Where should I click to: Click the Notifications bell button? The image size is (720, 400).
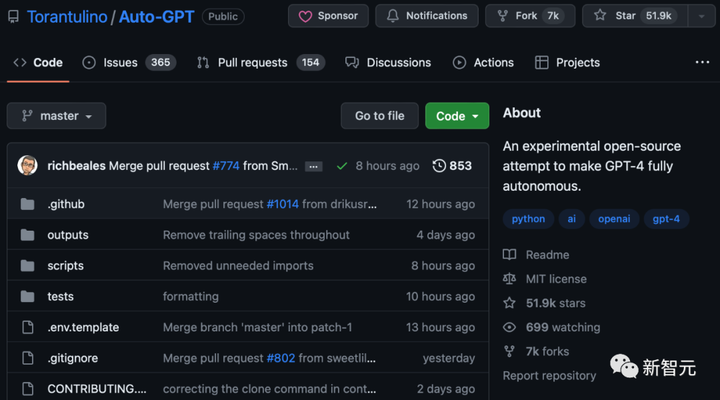[427, 16]
